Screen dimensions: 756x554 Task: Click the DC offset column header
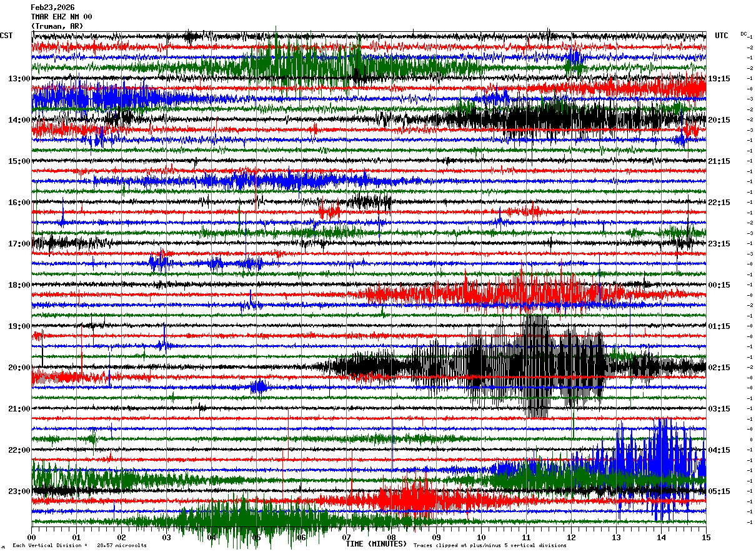click(744, 34)
